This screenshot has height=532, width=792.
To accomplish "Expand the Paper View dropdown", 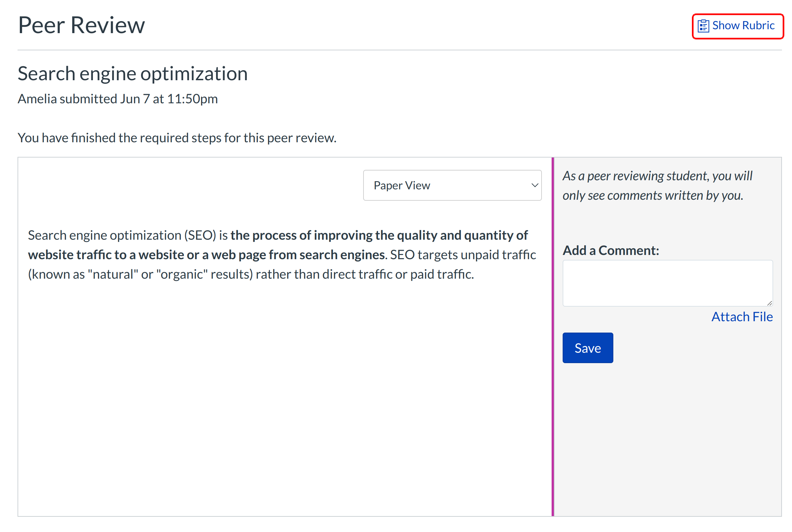I will (x=452, y=185).
